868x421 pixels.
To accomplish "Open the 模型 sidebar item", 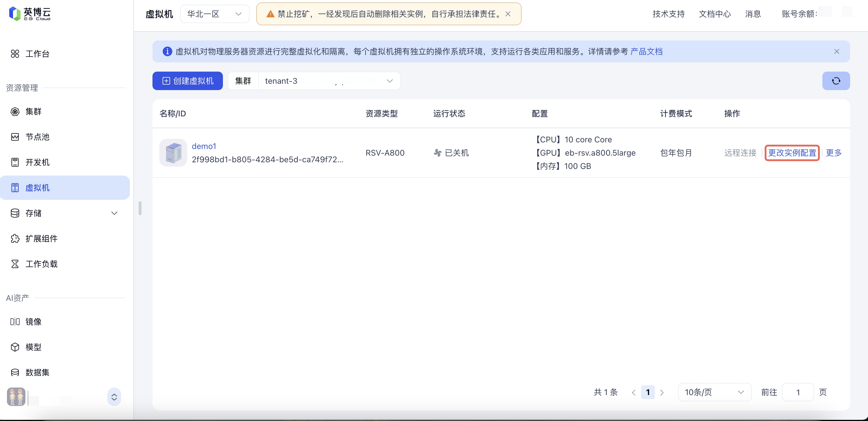I will pos(33,347).
